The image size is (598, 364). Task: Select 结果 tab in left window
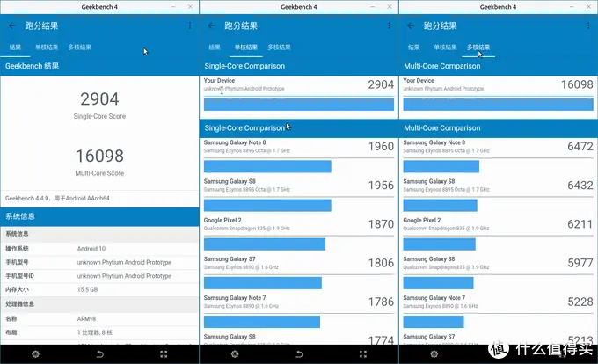[x=15, y=47]
